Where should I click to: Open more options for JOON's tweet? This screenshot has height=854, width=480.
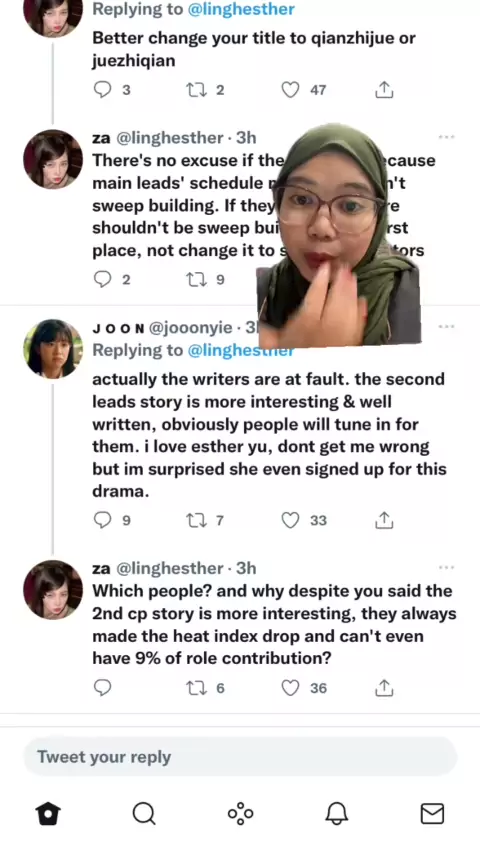tap(446, 326)
